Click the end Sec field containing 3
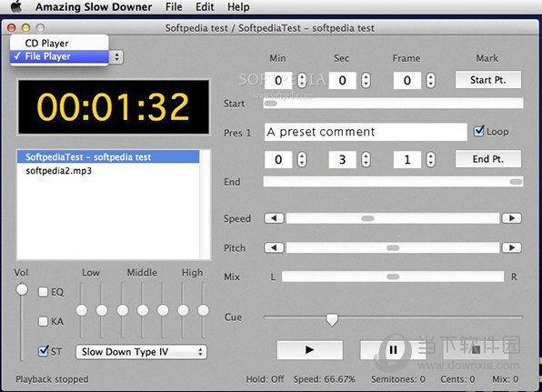Viewport: 542px width, 392px height. (342, 159)
